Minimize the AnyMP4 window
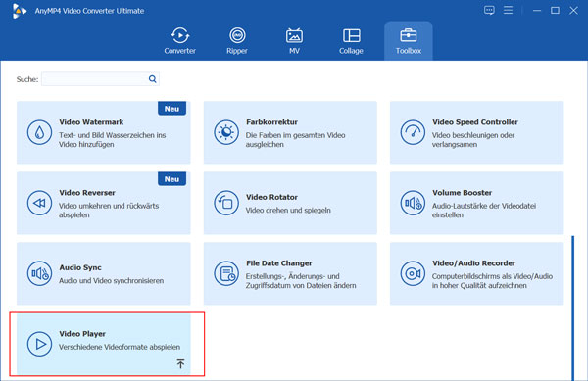Image resolution: width=588 pixels, height=381 pixels. click(537, 11)
